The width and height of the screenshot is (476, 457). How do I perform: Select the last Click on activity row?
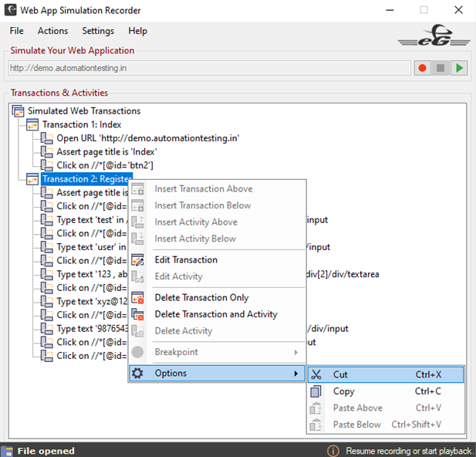(92, 356)
